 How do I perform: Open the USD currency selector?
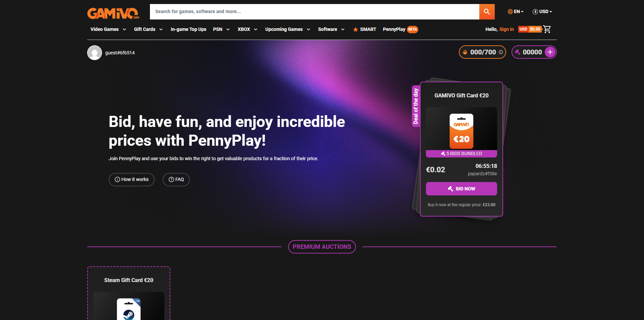tap(542, 12)
